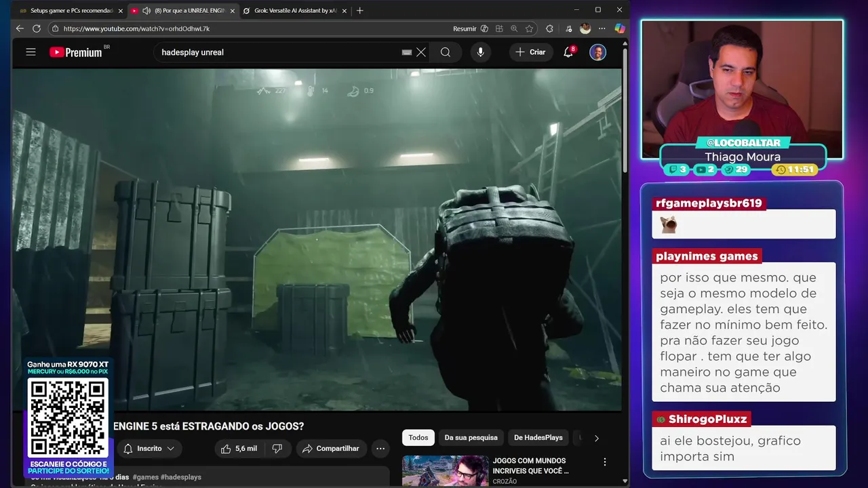Select the De HadesPlays chip
The width and height of the screenshot is (868, 488).
coord(538,437)
